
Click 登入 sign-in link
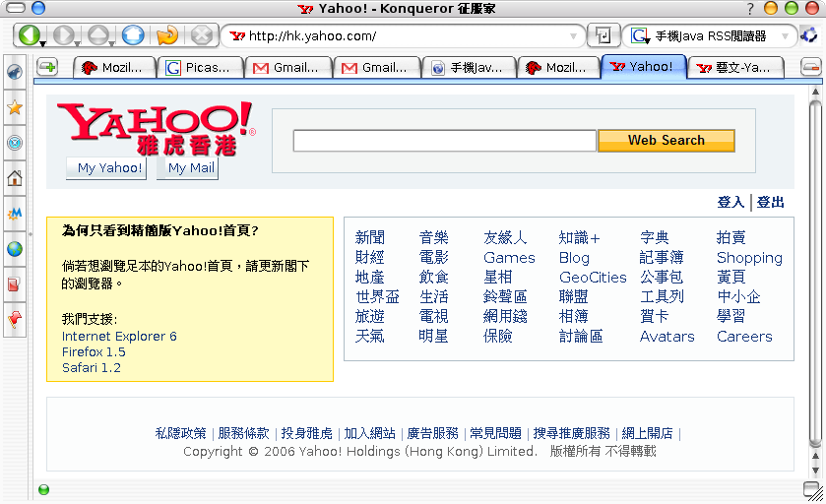(731, 202)
